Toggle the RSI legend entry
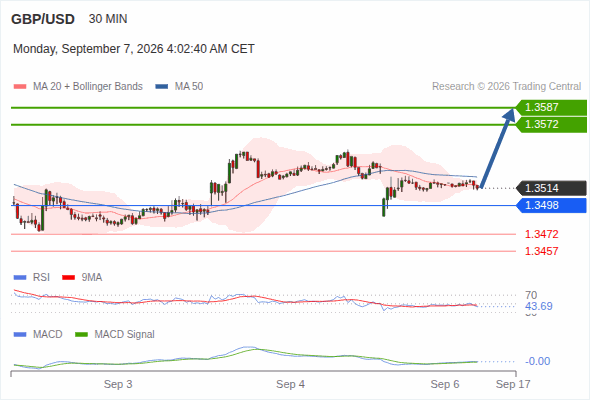Viewport: 590px width, 400px height. click(32, 277)
